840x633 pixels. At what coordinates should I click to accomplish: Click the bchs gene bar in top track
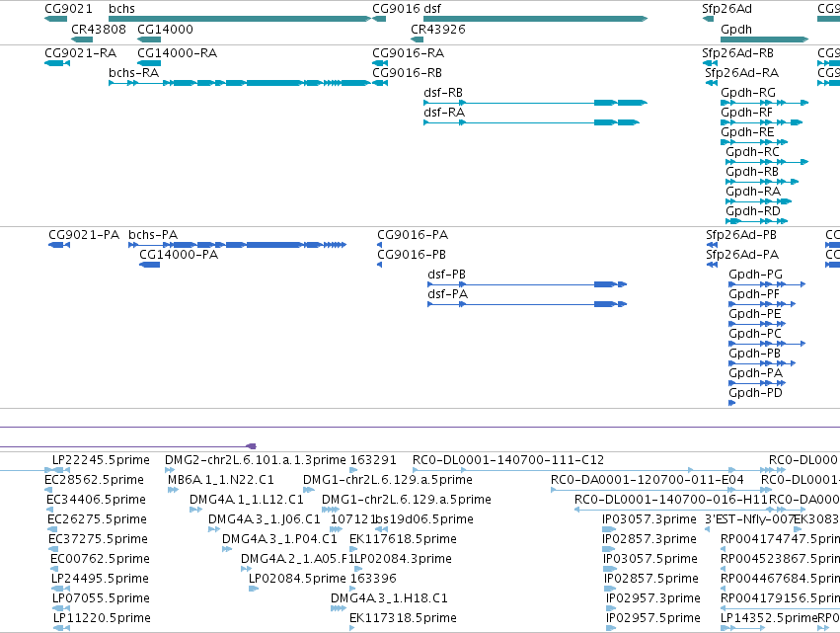tap(240, 19)
